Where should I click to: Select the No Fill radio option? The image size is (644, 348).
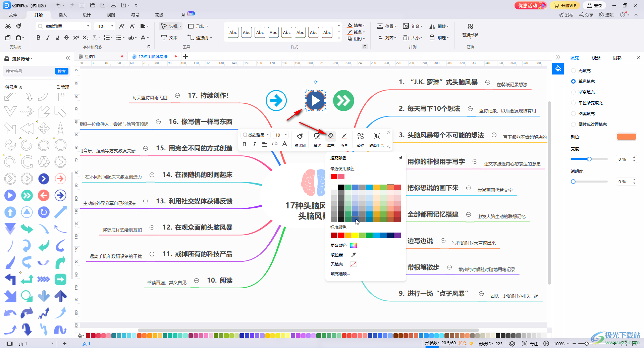[573, 70]
